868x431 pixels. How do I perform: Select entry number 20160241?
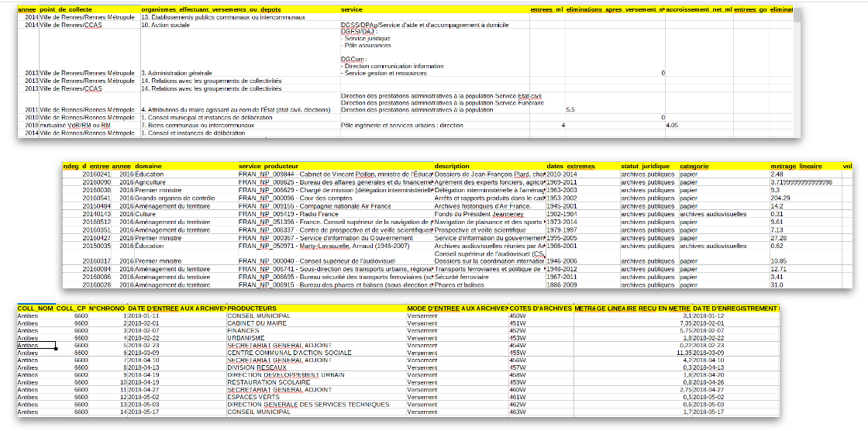pyautogui.click(x=96, y=174)
